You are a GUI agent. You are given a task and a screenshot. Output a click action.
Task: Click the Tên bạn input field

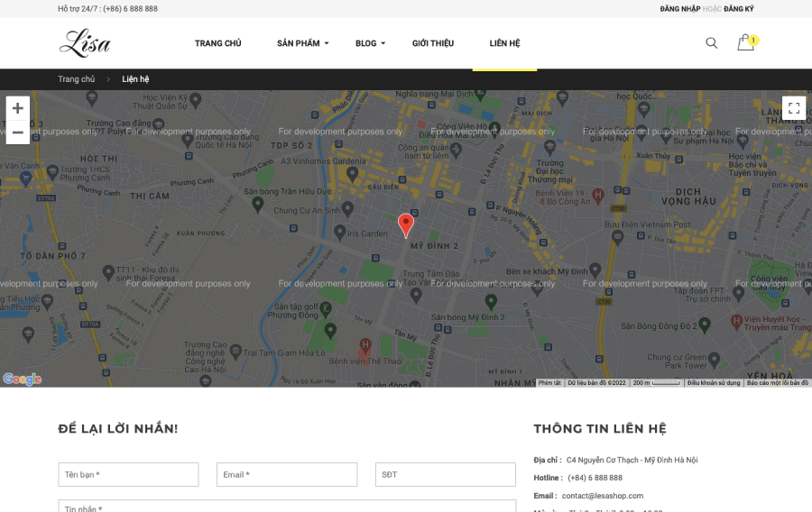pyautogui.click(x=128, y=475)
